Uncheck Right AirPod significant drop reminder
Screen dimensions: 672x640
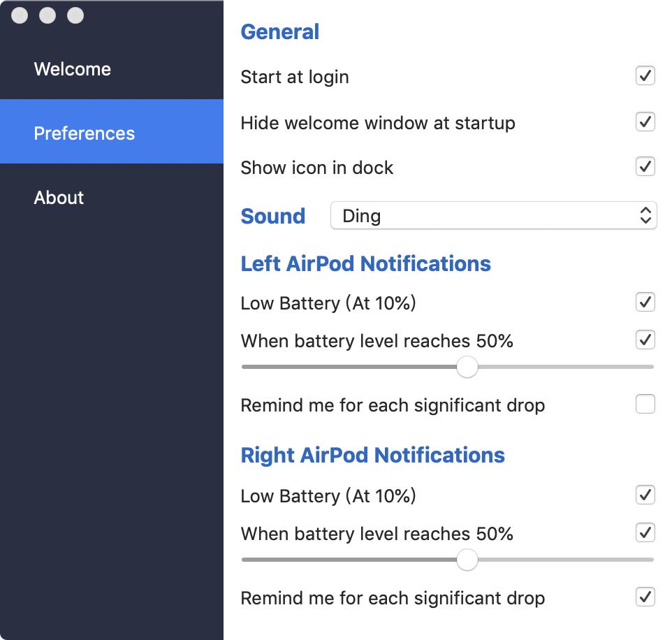coord(645,597)
